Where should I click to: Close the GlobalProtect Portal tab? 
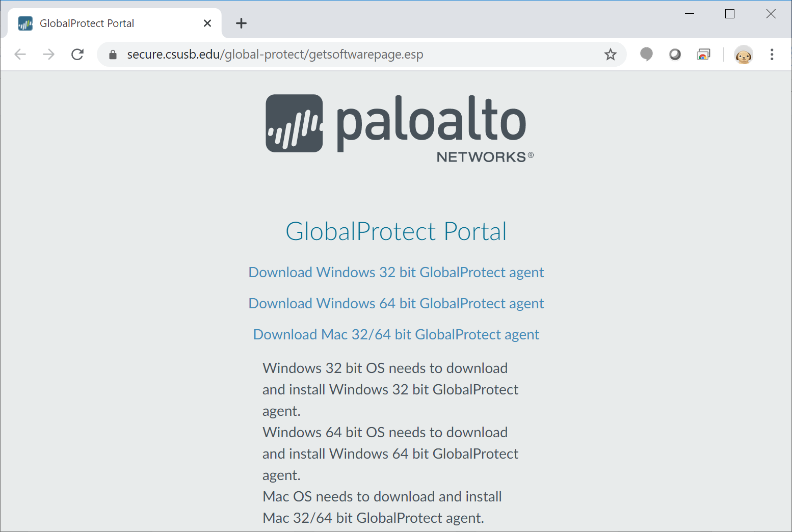(x=207, y=23)
